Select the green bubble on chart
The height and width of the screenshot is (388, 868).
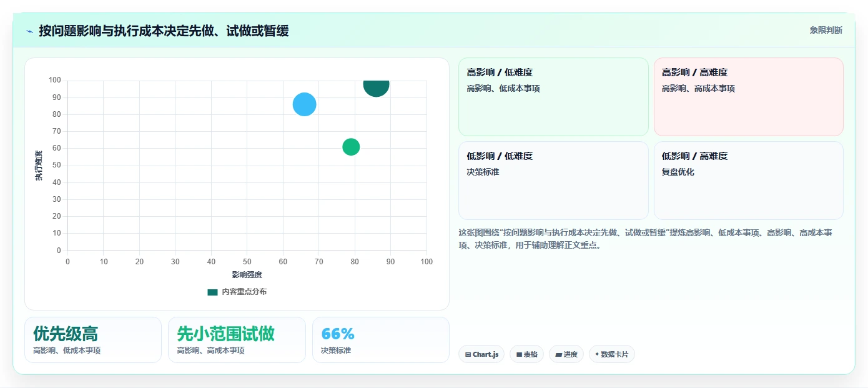click(x=351, y=147)
